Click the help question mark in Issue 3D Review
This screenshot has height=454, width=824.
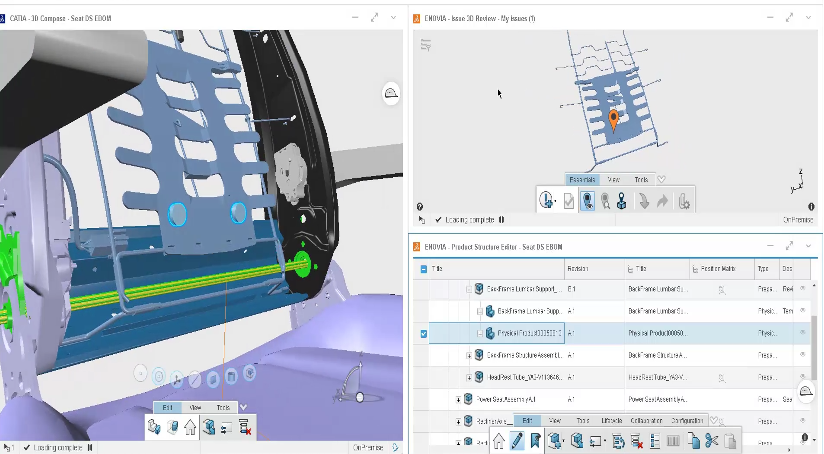420,207
